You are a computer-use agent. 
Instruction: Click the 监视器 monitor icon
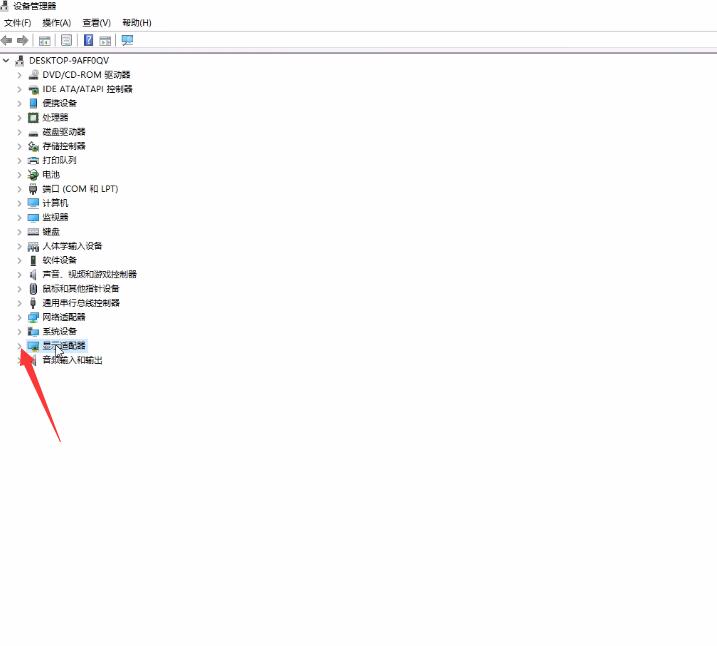point(33,218)
